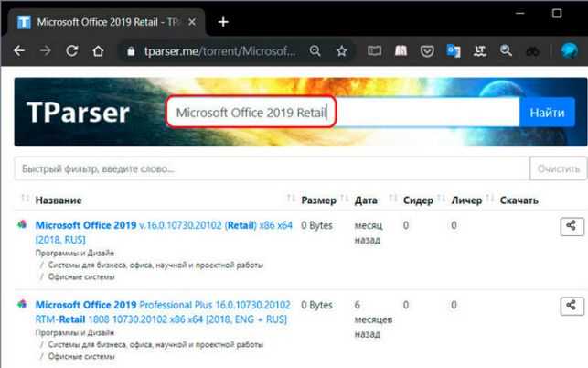The image size is (588, 368).
Task: Click tracker icon beside v.16.0.10730.20102 entry
Action: (22, 224)
